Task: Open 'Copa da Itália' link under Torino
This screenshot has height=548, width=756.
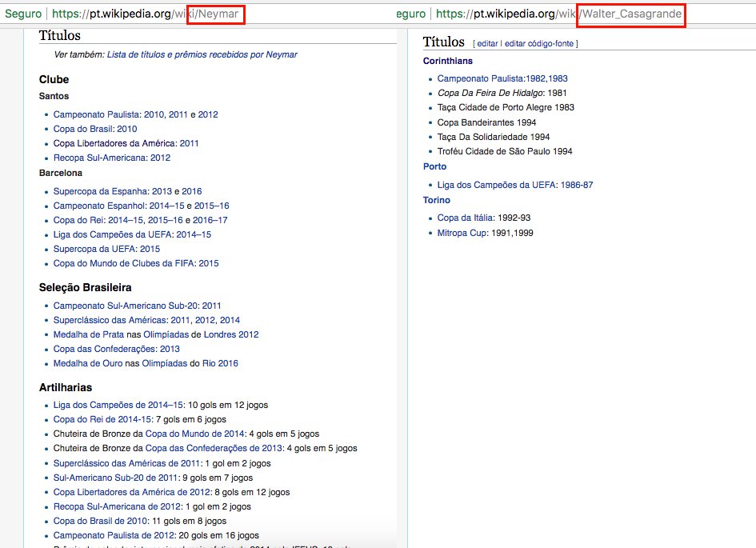Action: point(466,218)
